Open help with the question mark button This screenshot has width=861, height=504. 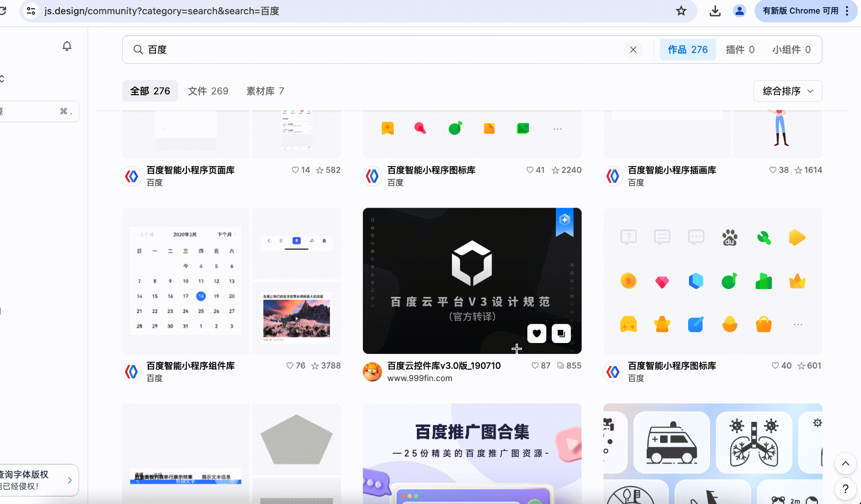[x=845, y=489]
